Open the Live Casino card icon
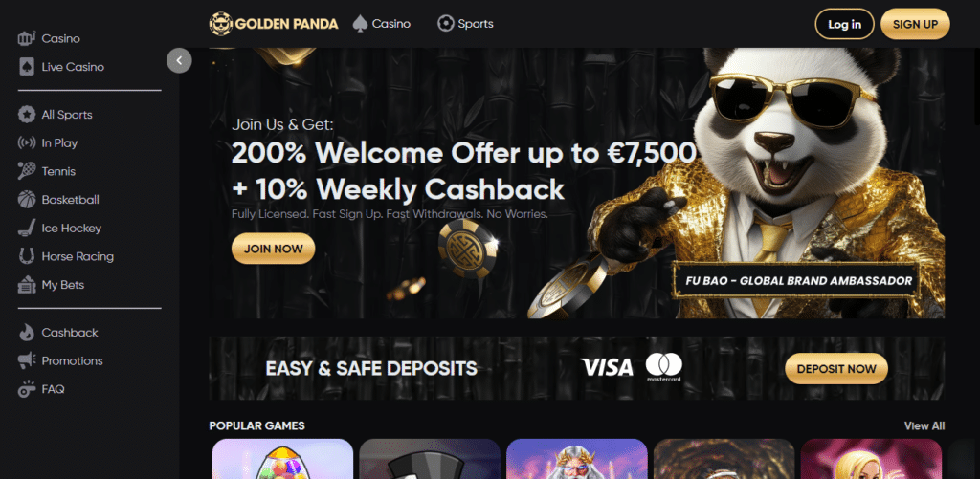 (26, 67)
